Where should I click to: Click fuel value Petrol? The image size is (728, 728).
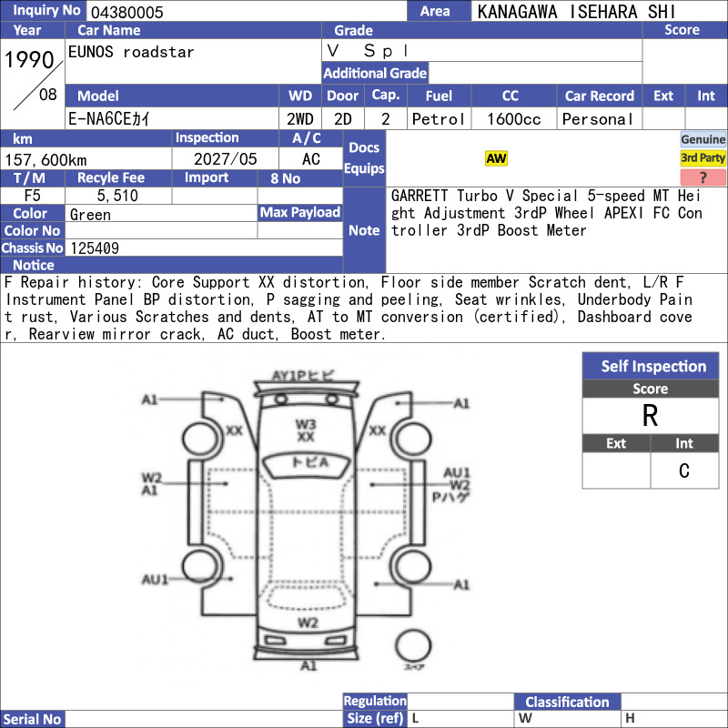pyautogui.click(x=439, y=119)
